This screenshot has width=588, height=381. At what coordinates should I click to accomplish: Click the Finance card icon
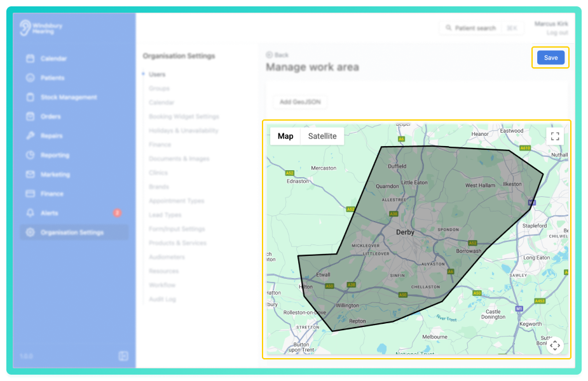tap(31, 194)
